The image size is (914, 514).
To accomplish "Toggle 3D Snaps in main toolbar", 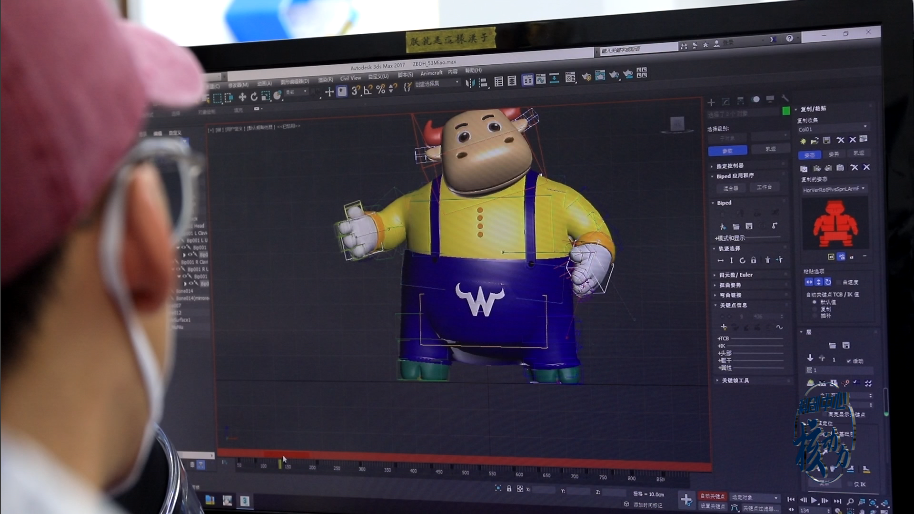I will (355, 91).
